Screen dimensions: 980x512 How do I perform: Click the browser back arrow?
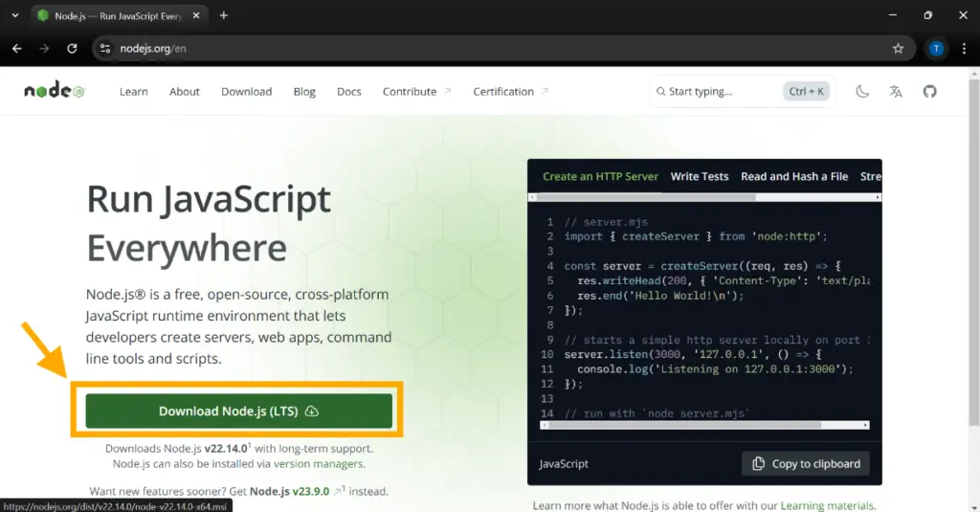point(17,48)
